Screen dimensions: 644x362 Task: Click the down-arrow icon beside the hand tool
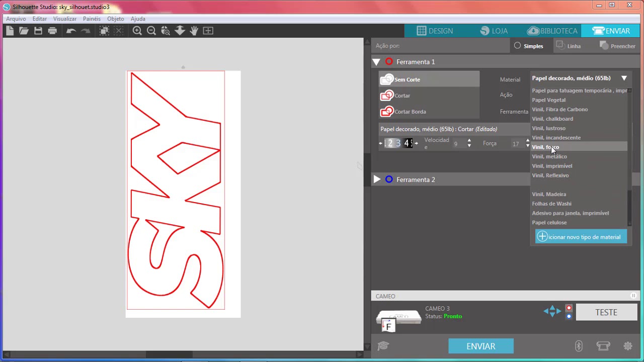coord(180,31)
